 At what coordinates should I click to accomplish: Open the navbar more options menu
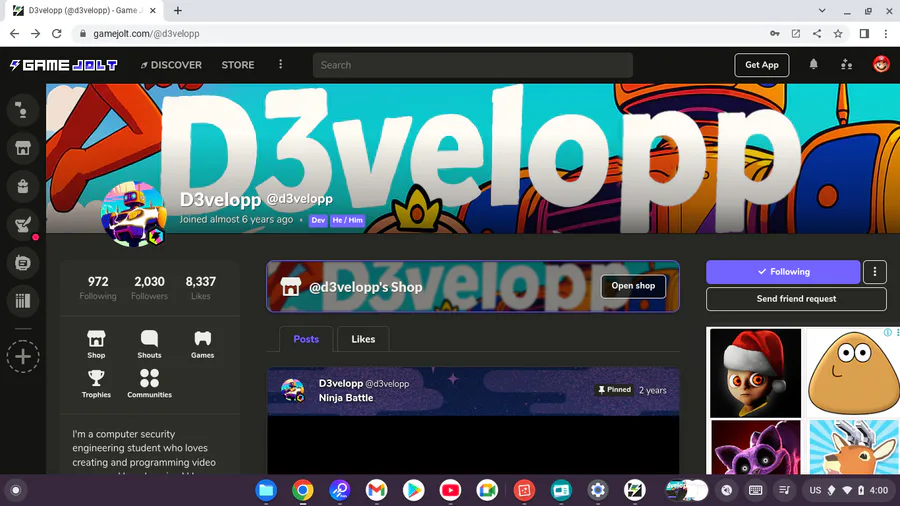tap(281, 64)
